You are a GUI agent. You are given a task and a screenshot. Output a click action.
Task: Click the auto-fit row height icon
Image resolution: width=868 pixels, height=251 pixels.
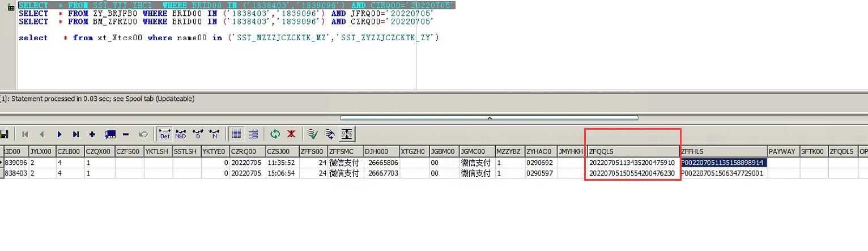pyautogui.click(x=347, y=134)
